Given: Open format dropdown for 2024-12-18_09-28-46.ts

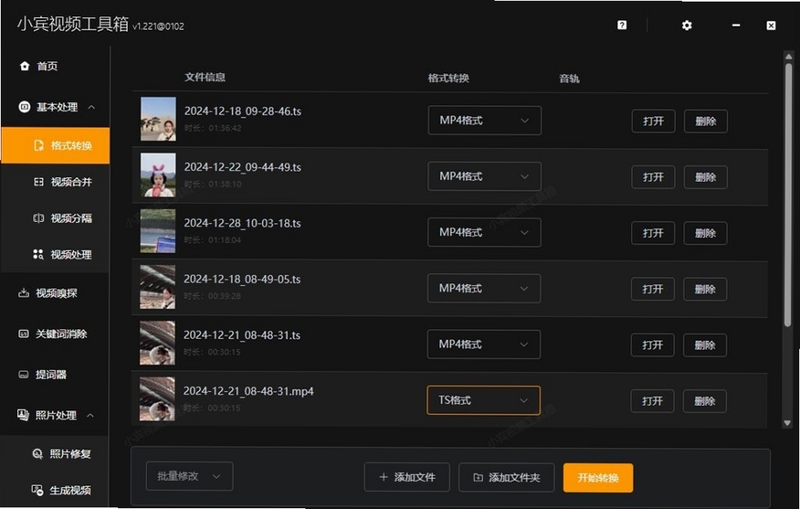Looking at the screenshot, I should click(484, 120).
